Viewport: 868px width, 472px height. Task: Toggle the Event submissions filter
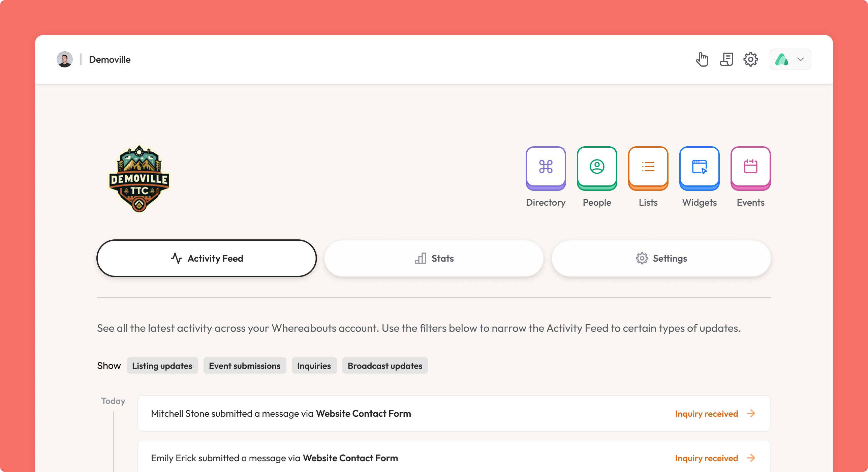pyautogui.click(x=245, y=366)
